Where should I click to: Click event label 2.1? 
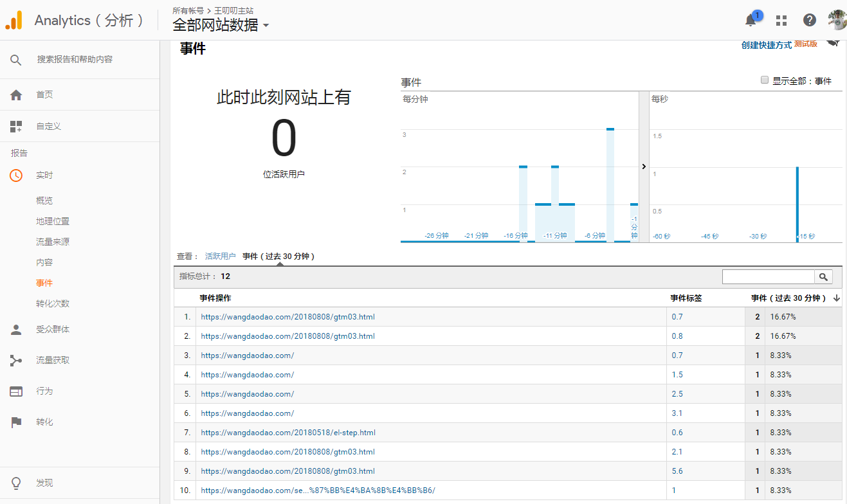tap(677, 452)
